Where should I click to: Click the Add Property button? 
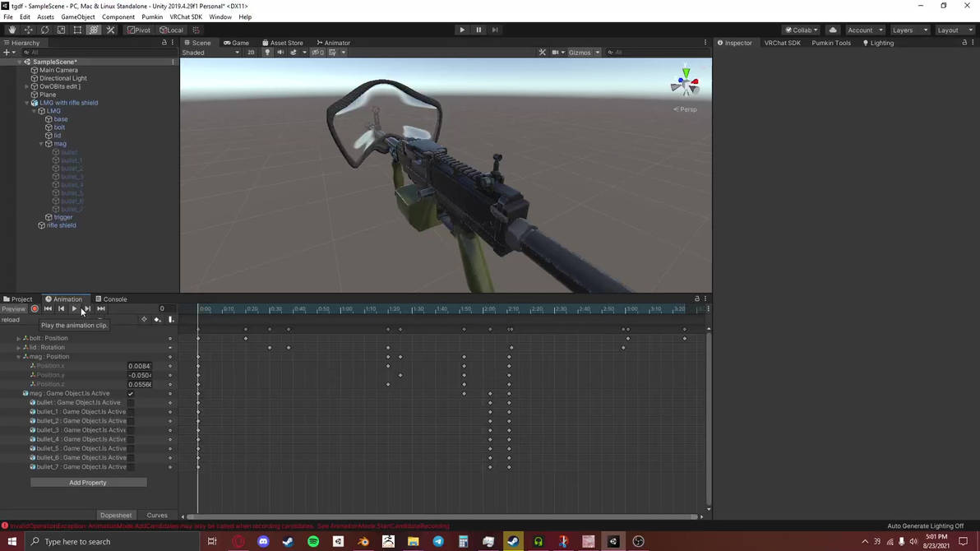point(87,483)
